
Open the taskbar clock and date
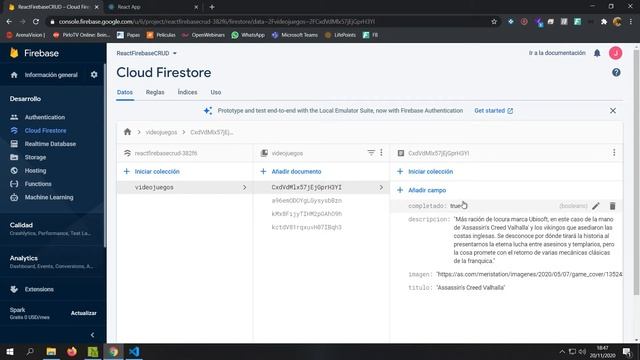[602, 352]
